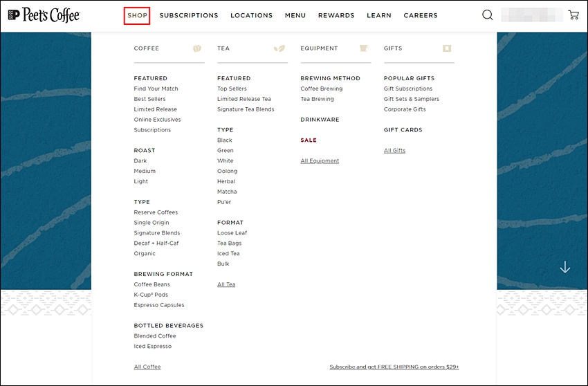Image resolution: width=588 pixels, height=386 pixels.
Task: Open the Equipment category heading
Action: (x=319, y=48)
